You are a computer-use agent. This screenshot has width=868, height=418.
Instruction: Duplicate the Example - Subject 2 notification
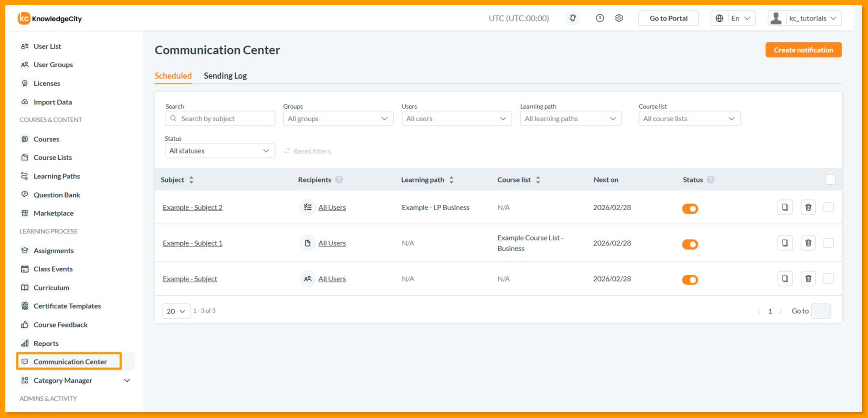[x=785, y=207]
